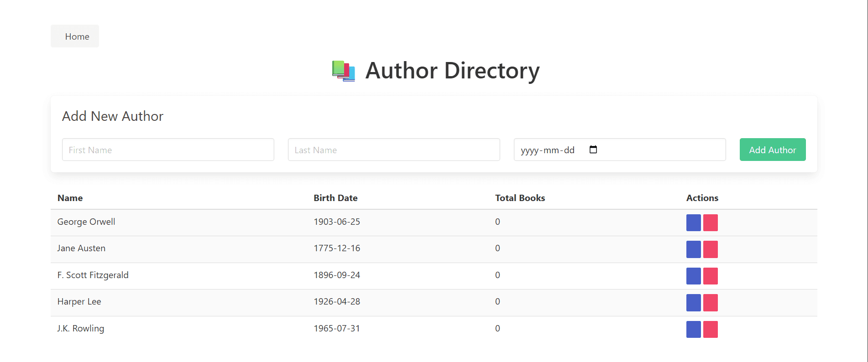This screenshot has width=868, height=362.
Task: Click the birth date 1903-06-25
Action: (337, 222)
